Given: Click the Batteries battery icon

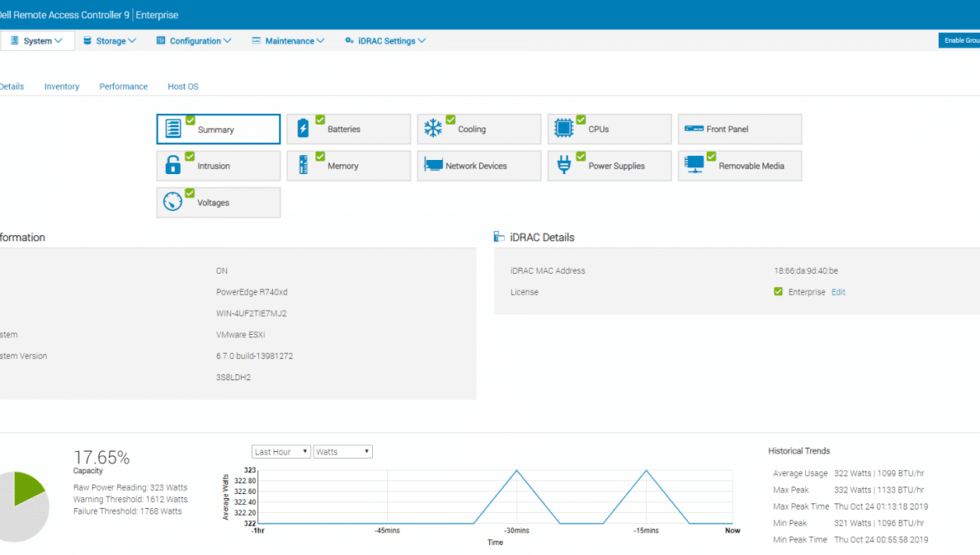Looking at the screenshot, I should click(x=303, y=128).
